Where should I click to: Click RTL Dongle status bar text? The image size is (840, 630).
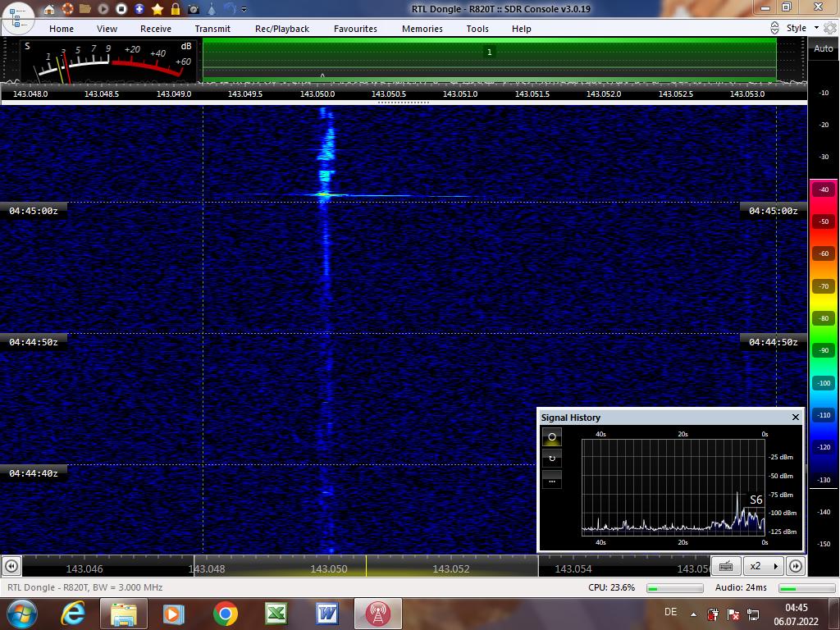pyautogui.click(x=85, y=587)
